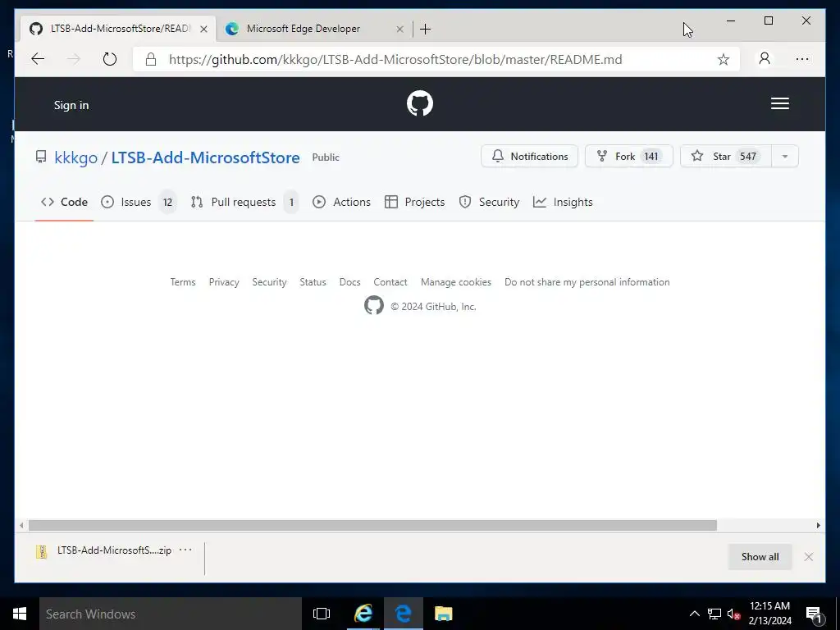Switch to Microsoft Edge Developer tab
The height and width of the screenshot is (630, 840).
(313, 29)
